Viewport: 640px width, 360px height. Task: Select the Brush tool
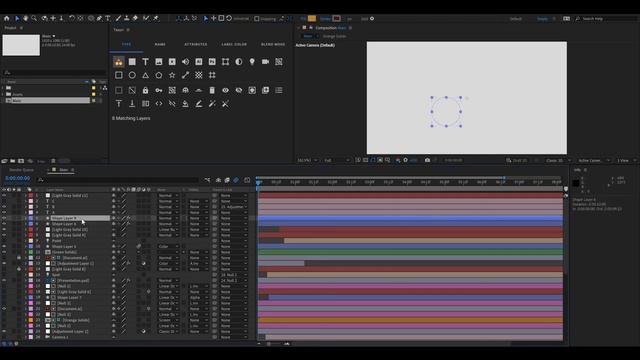(x=118, y=18)
